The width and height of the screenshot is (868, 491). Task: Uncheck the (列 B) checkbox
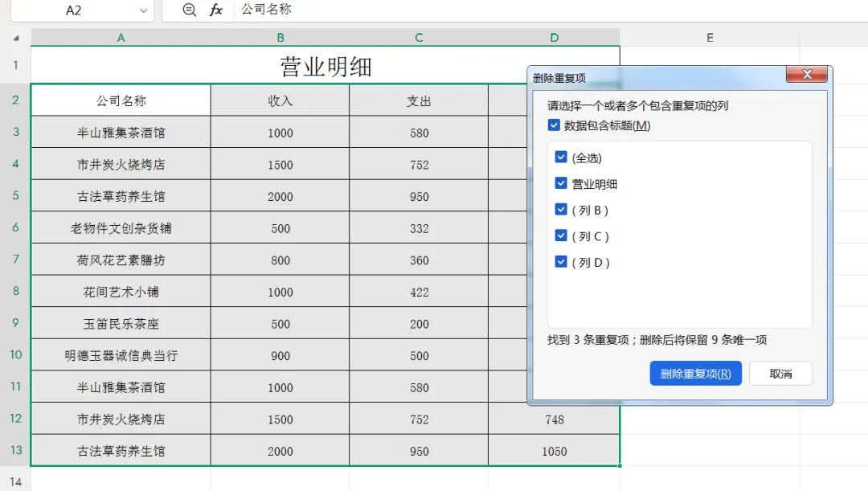pos(561,210)
